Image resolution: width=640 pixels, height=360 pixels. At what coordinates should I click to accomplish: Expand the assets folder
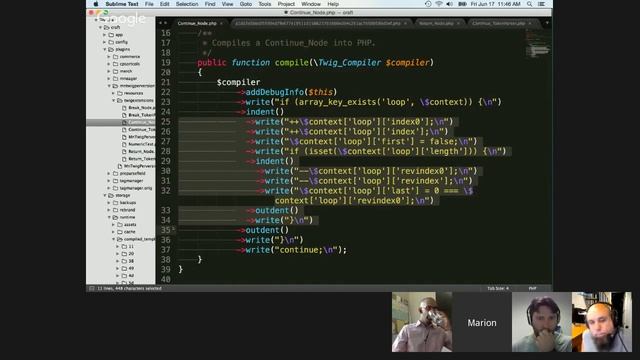pyautogui.click(x=113, y=224)
